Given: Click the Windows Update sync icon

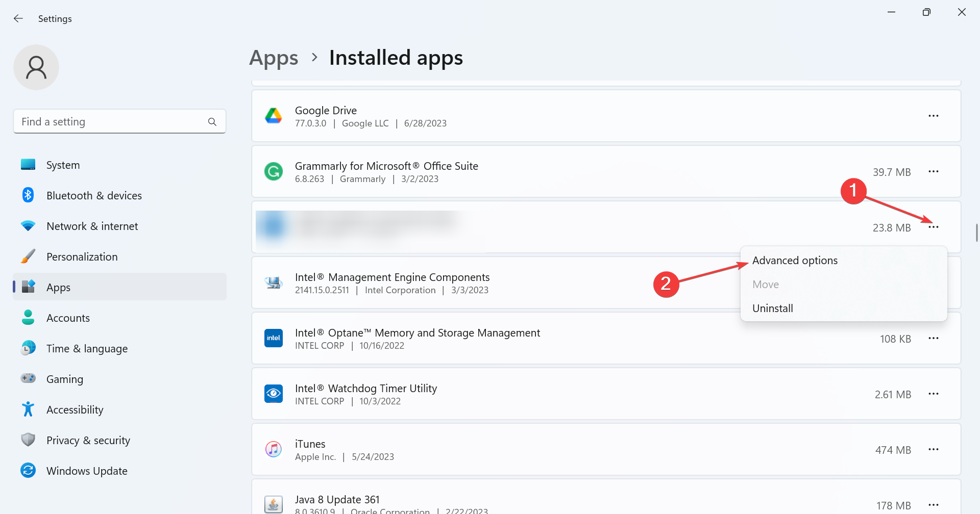Looking at the screenshot, I should (28, 470).
